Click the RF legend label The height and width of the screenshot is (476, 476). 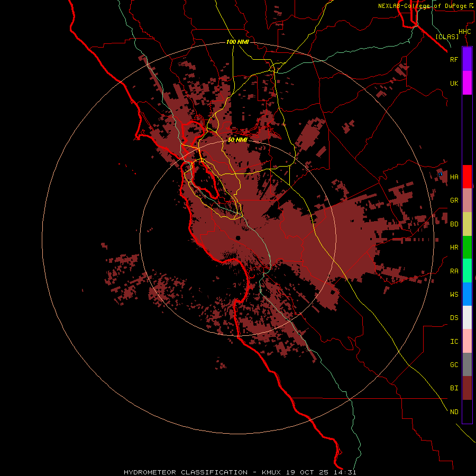point(454,59)
